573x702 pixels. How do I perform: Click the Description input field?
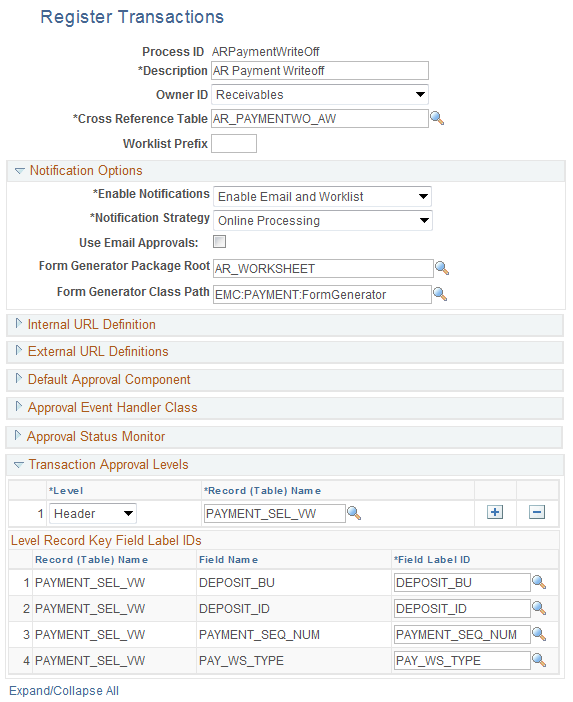(320, 71)
